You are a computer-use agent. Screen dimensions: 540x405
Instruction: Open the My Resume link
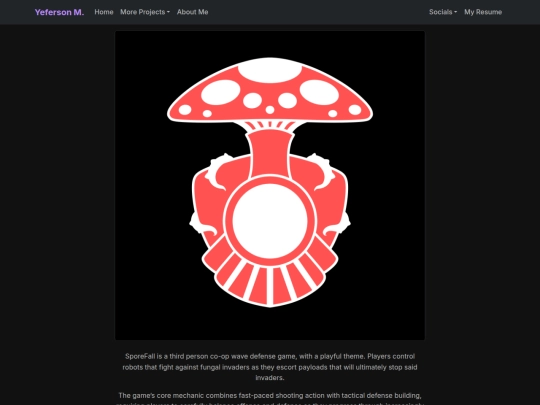(x=483, y=12)
